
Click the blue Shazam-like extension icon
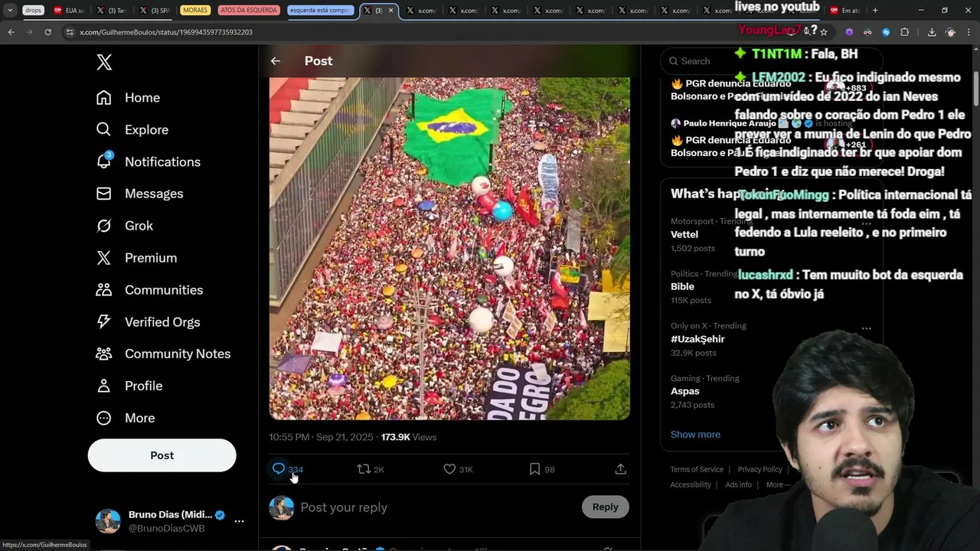pos(886,32)
